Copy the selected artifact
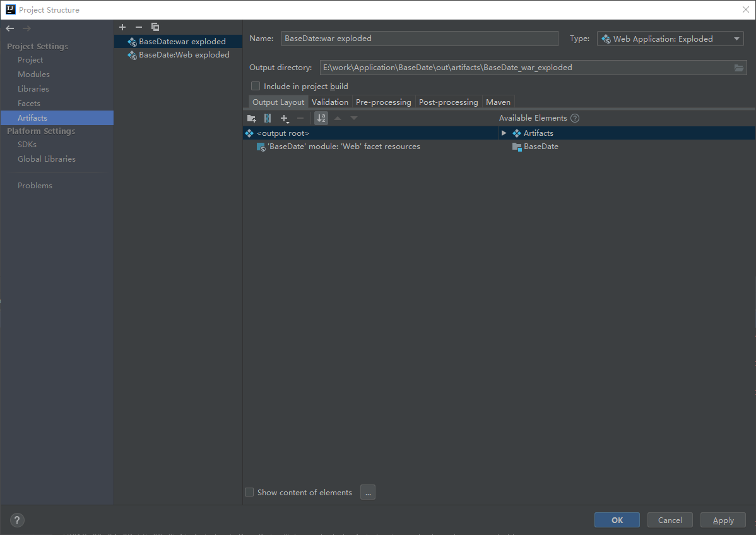 (155, 27)
